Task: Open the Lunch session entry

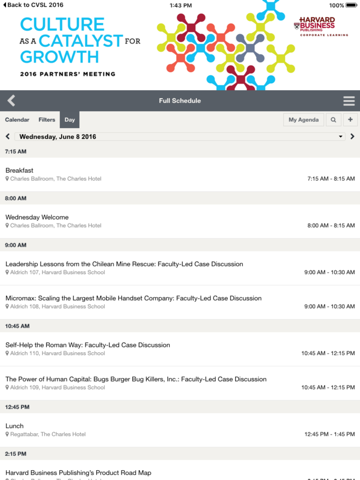Action: [180, 430]
